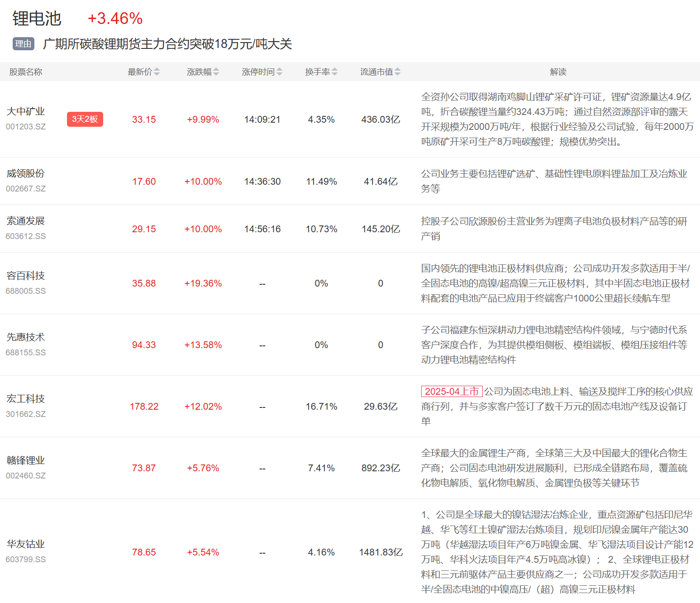700x603 pixels.
Task: Select 索通发展 stock row name
Action: (26, 221)
